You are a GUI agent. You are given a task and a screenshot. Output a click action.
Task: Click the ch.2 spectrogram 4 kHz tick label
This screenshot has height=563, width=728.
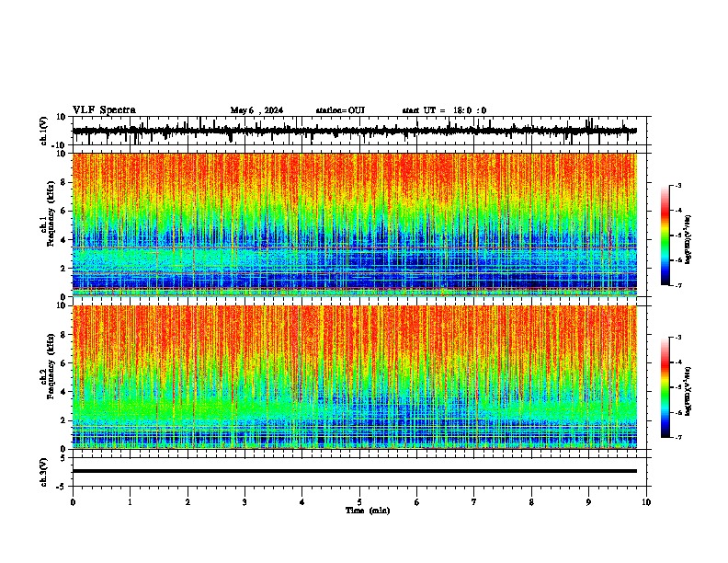pyautogui.click(x=64, y=392)
